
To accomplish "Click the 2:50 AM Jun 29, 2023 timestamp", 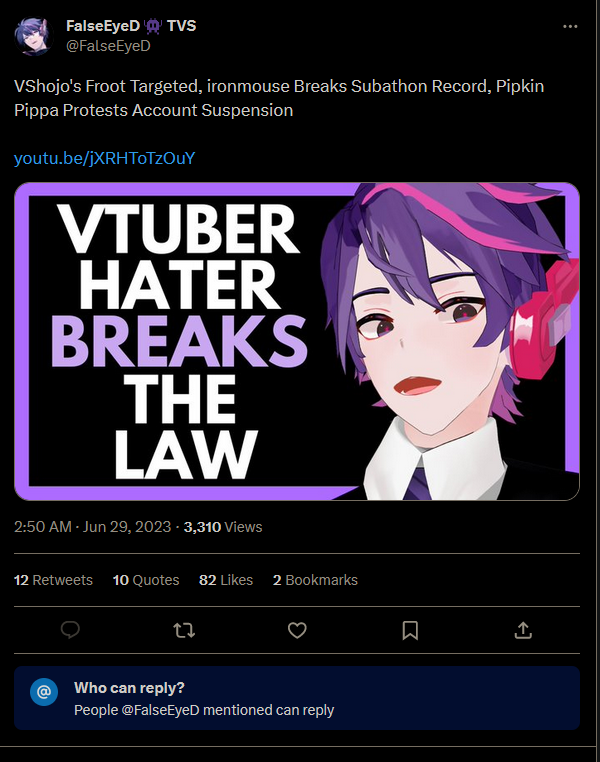I will (x=92, y=527).
